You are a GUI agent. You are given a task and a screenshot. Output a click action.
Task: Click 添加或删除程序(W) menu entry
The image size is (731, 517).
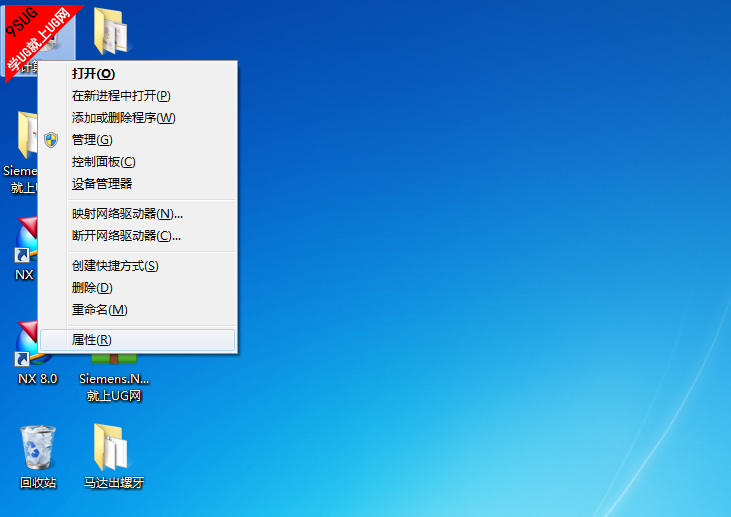(x=137, y=117)
